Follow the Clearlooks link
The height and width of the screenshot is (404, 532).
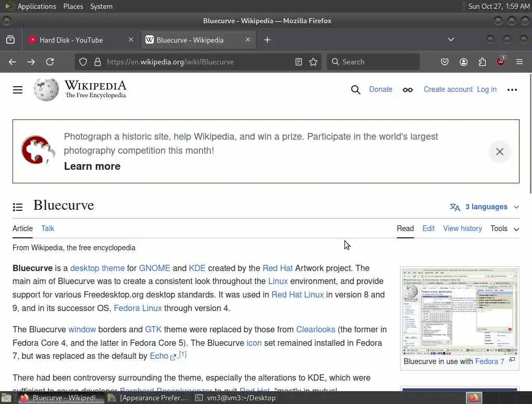click(315, 329)
